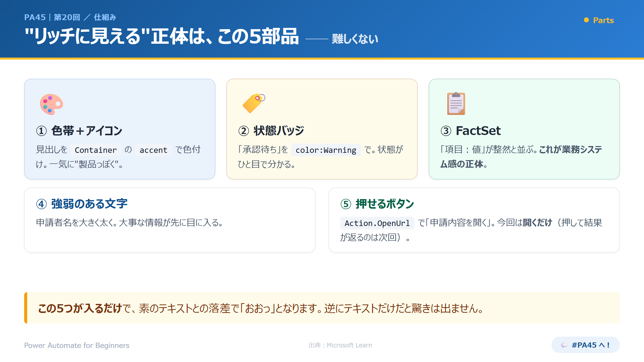This screenshot has height=362, width=644.
Task: Click the clipboard icon above FactSet
Action: [456, 104]
